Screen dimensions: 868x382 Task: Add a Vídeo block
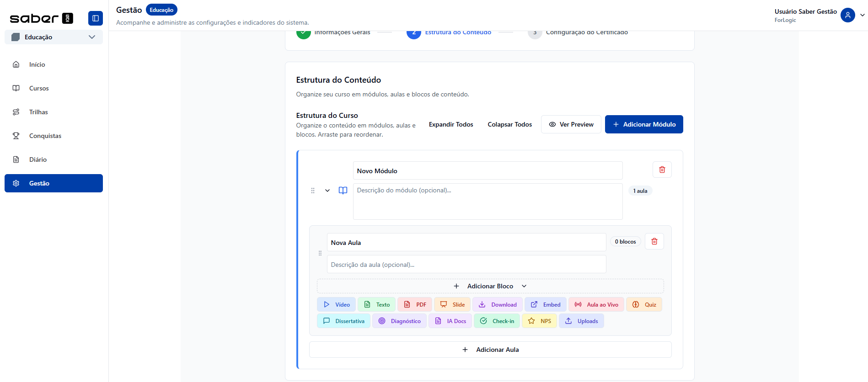click(x=337, y=305)
